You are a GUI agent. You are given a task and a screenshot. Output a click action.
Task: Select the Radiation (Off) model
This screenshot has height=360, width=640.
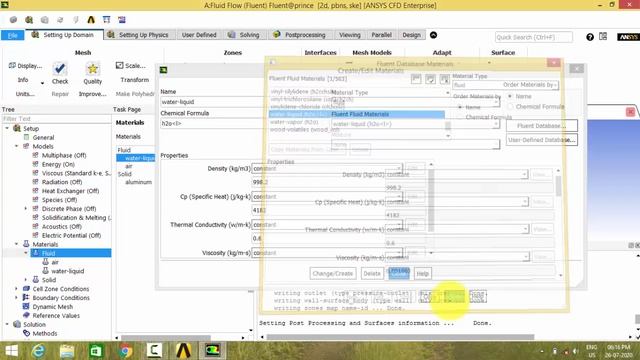click(62, 182)
